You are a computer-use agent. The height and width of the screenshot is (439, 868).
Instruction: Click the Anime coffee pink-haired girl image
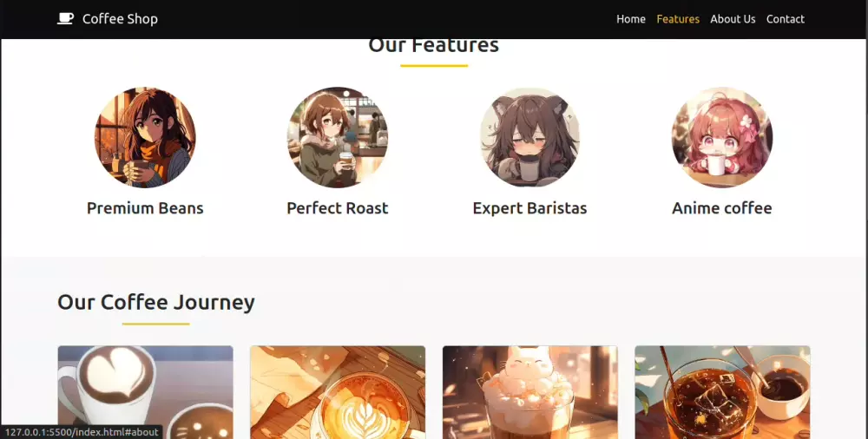(x=722, y=137)
